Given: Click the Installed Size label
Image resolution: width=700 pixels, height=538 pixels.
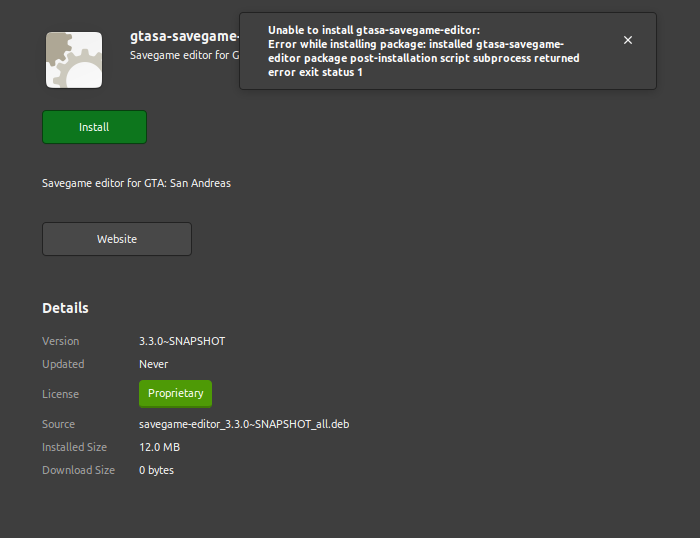Looking at the screenshot, I should (x=75, y=447).
